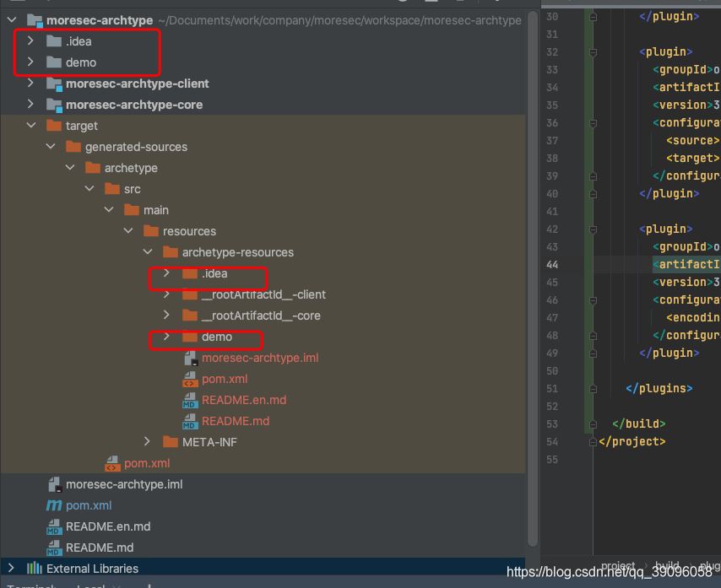
Task: Click the top-level demo folder icon
Action: [54, 62]
